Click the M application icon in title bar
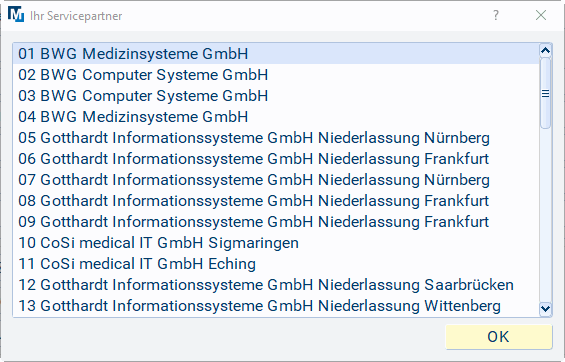Viewport: 565px width, 362px height. click(16, 15)
